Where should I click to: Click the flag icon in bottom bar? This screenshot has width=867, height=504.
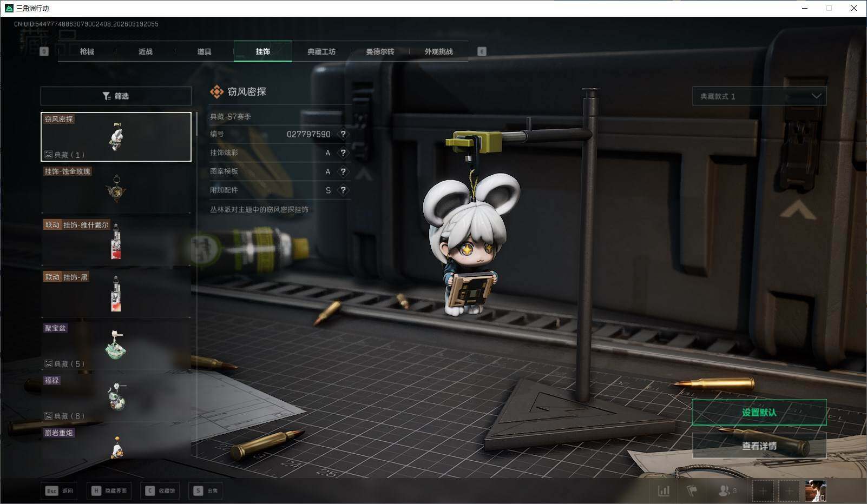click(x=692, y=490)
